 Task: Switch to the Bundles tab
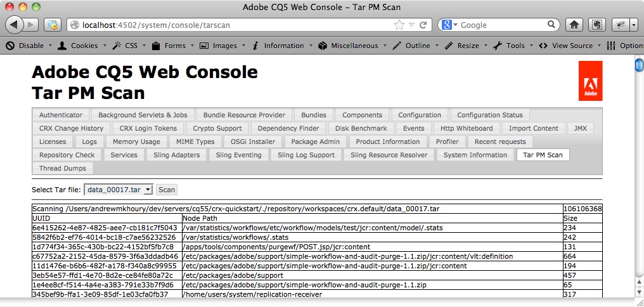[314, 115]
